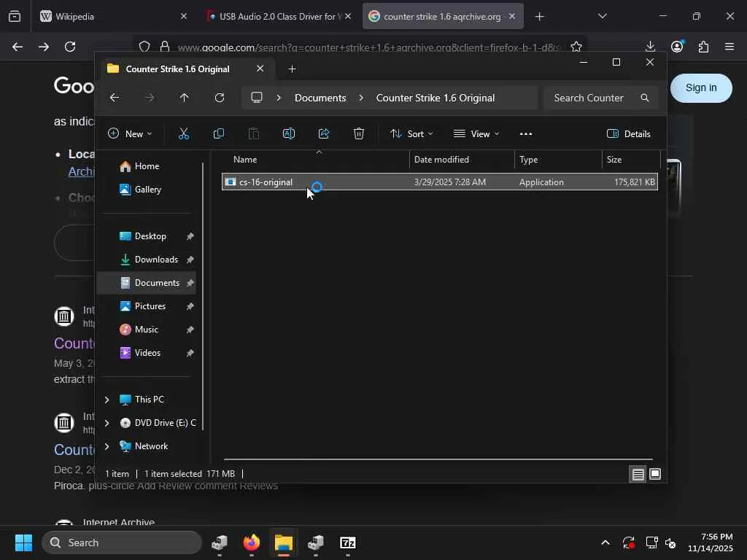The height and width of the screenshot is (560, 747).
Task: Open the New item dropdown
Action: click(130, 134)
